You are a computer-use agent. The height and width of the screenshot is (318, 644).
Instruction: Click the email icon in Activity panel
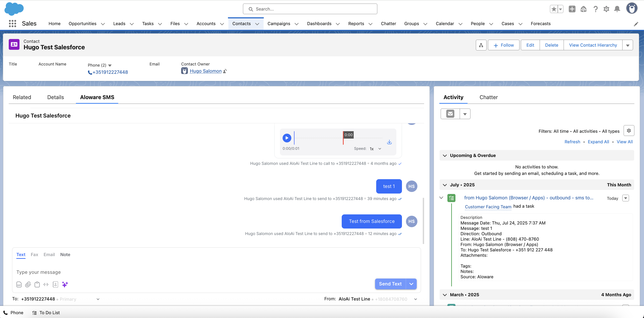click(450, 114)
